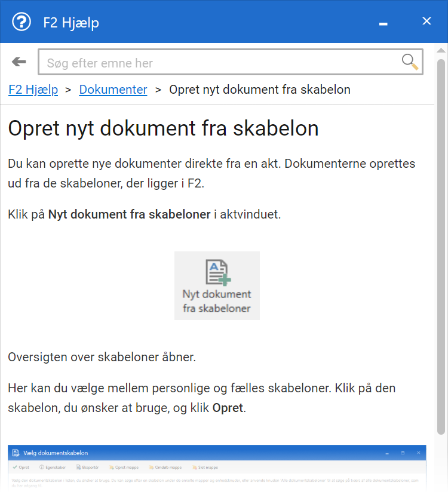Click the current breadcrumb 'Opret nyt dokument fra skabelon'

[260, 90]
